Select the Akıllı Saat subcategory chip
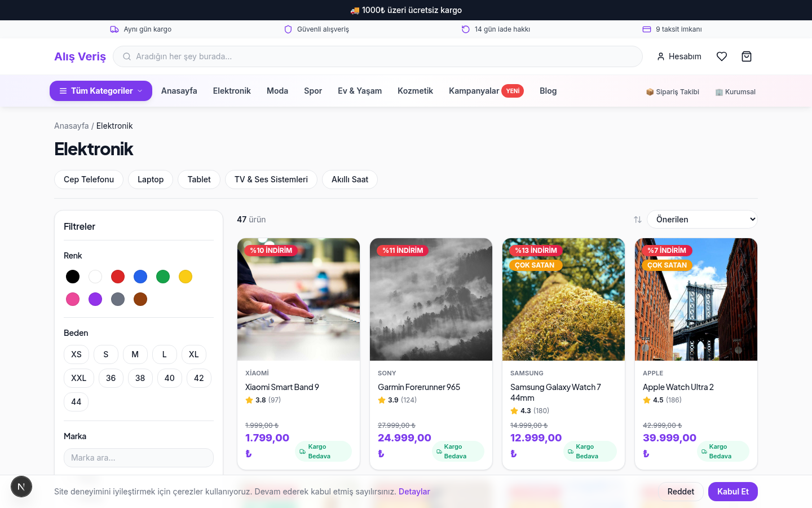This screenshot has height=508, width=812. click(x=350, y=179)
